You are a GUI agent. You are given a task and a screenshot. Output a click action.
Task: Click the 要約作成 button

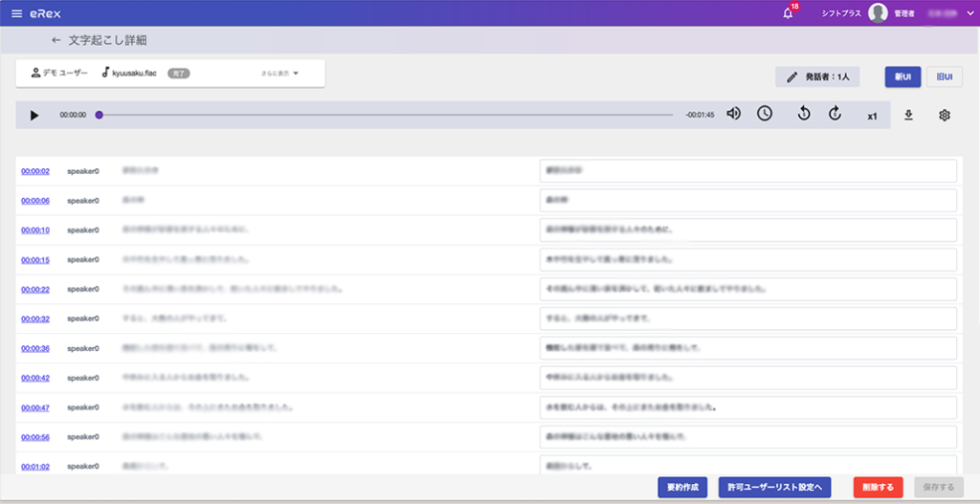click(x=683, y=487)
